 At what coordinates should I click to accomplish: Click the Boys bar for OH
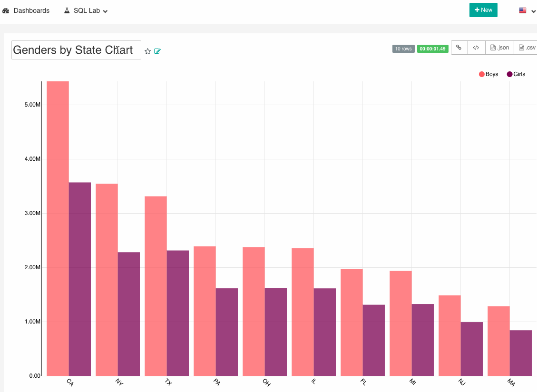(254, 312)
